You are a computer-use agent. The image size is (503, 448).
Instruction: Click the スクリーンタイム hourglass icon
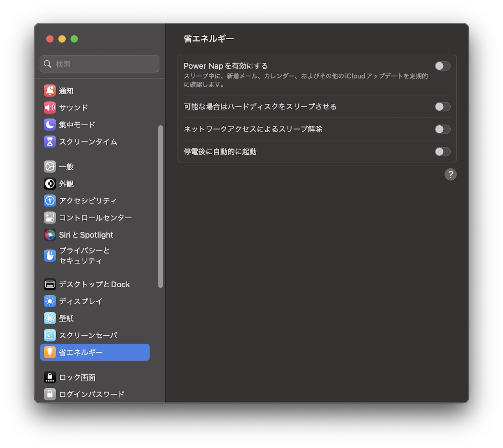click(x=50, y=142)
